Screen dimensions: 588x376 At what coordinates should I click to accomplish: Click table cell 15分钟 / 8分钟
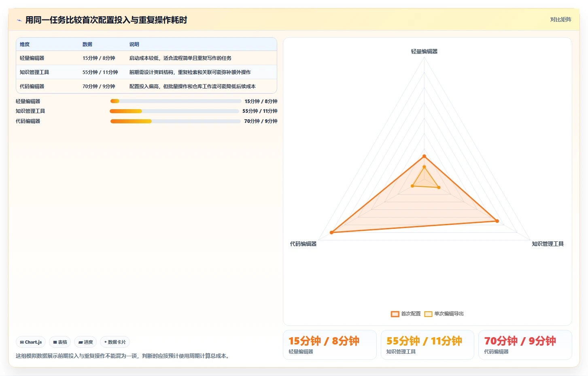pyautogui.click(x=99, y=58)
